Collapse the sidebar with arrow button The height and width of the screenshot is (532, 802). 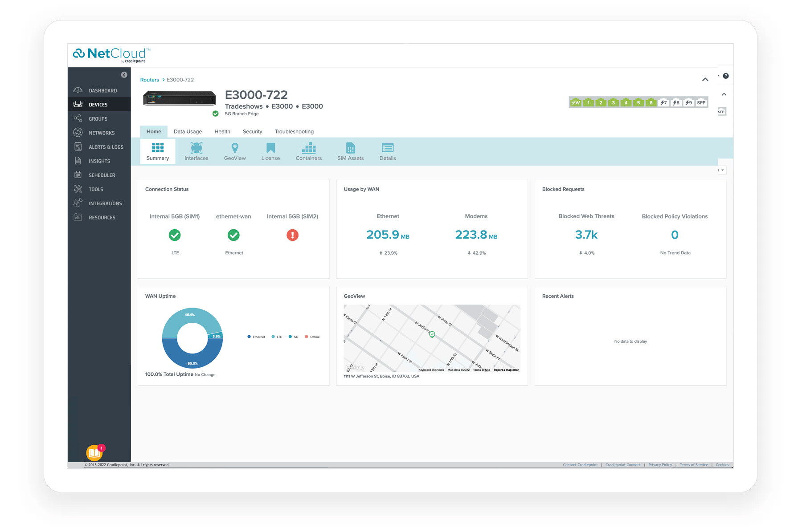coord(124,75)
